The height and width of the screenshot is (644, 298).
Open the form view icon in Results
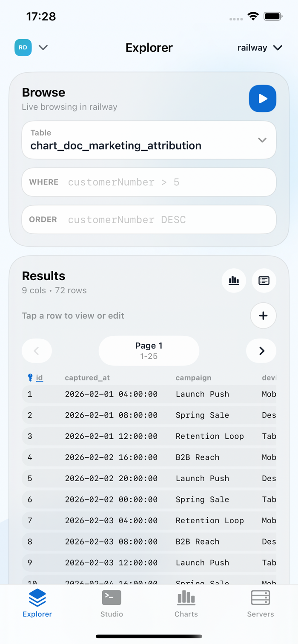[264, 281]
